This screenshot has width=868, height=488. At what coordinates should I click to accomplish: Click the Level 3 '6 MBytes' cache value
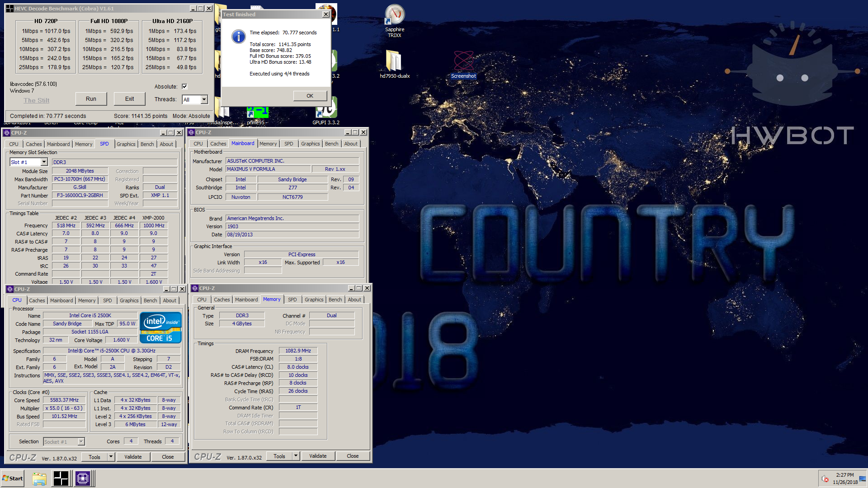[136, 424]
